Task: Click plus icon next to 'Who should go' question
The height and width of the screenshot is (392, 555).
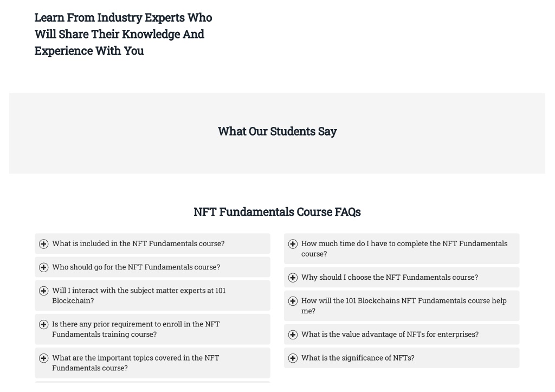Action: (43, 267)
